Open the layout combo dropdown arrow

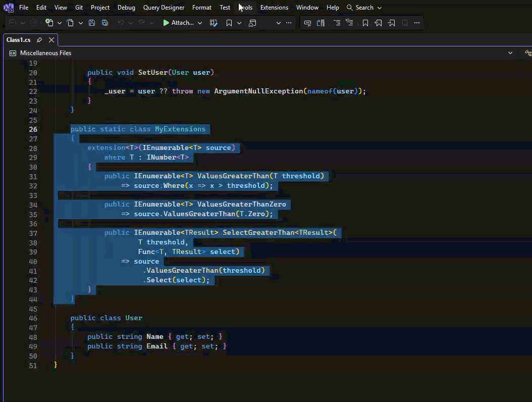(x=279, y=23)
